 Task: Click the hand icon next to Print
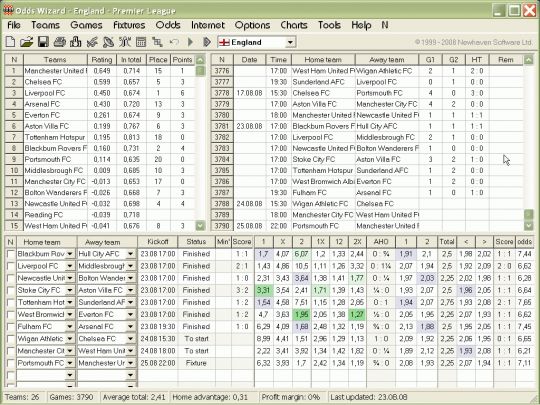[x=76, y=42]
